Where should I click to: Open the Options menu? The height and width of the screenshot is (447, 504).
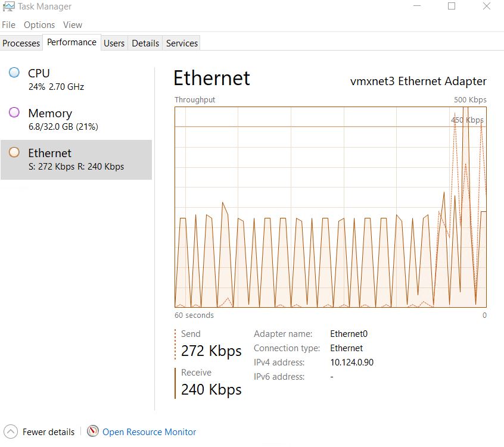[39, 25]
